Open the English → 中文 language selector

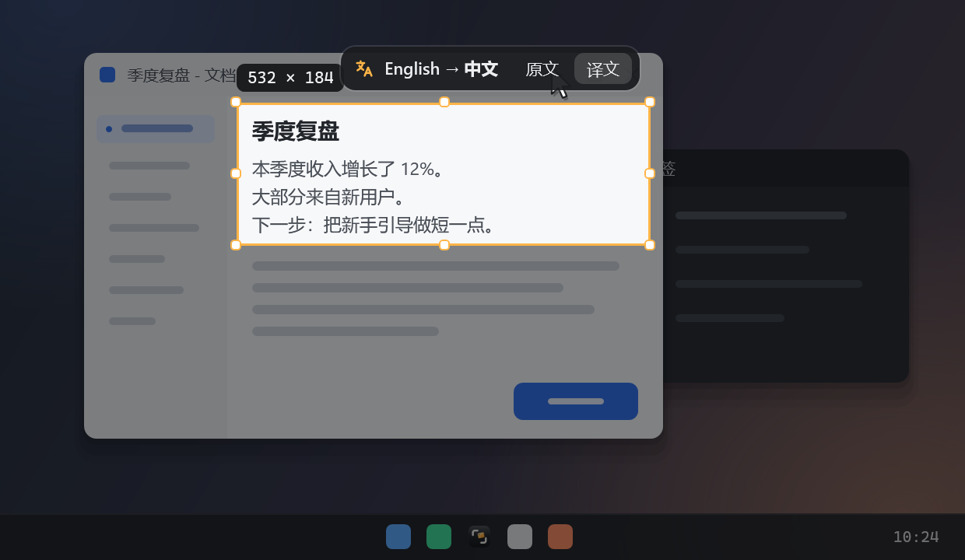(441, 69)
